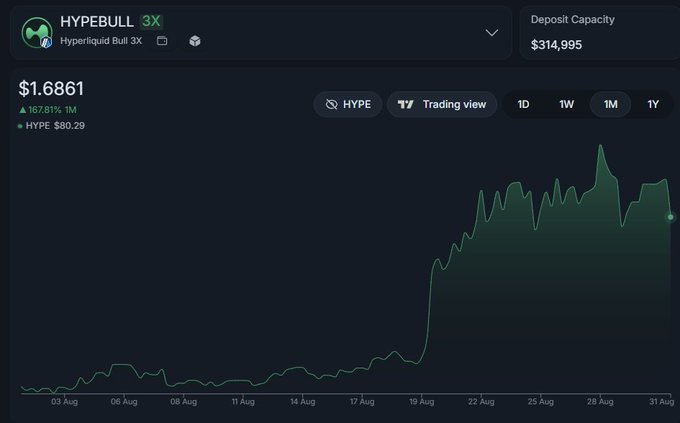
Task: Click the HYPEBULL token logo icon
Action: click(x=37, y=32)
